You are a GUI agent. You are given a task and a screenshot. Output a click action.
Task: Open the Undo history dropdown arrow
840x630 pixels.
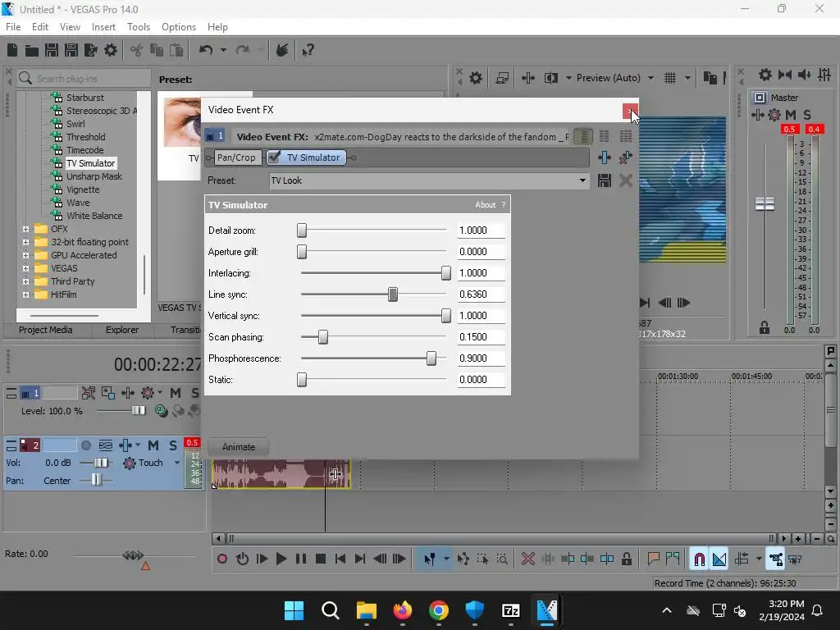click(x=223, y=50)
